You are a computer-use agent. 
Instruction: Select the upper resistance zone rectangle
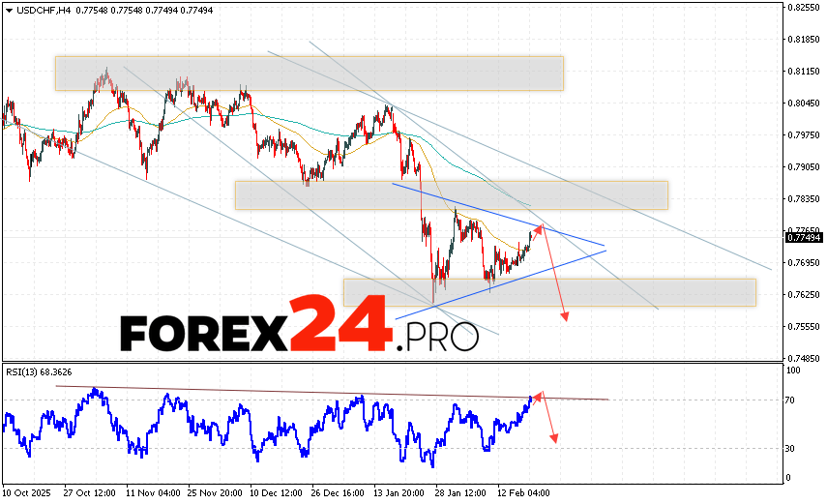tap(309, 73)
